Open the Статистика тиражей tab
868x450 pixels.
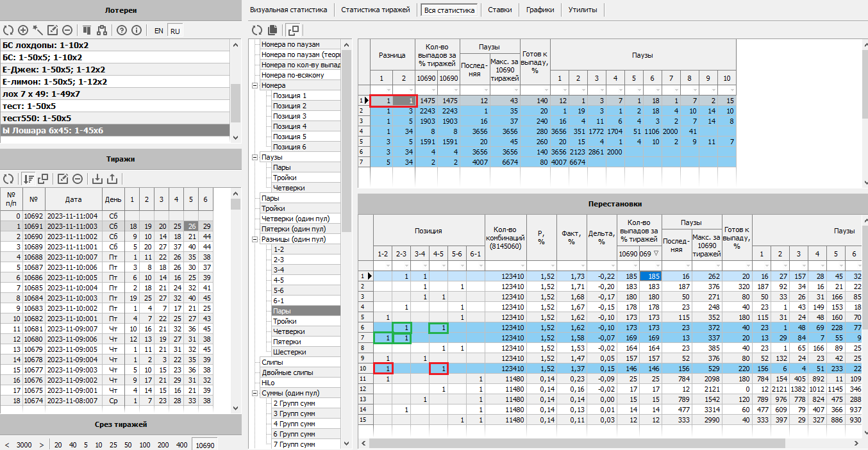coord(376,10)
